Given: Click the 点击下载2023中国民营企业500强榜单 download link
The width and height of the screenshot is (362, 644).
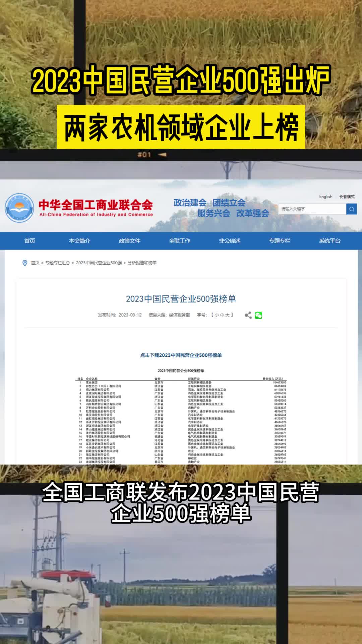Looking at the screenshot, I should [x=181, y=355].
